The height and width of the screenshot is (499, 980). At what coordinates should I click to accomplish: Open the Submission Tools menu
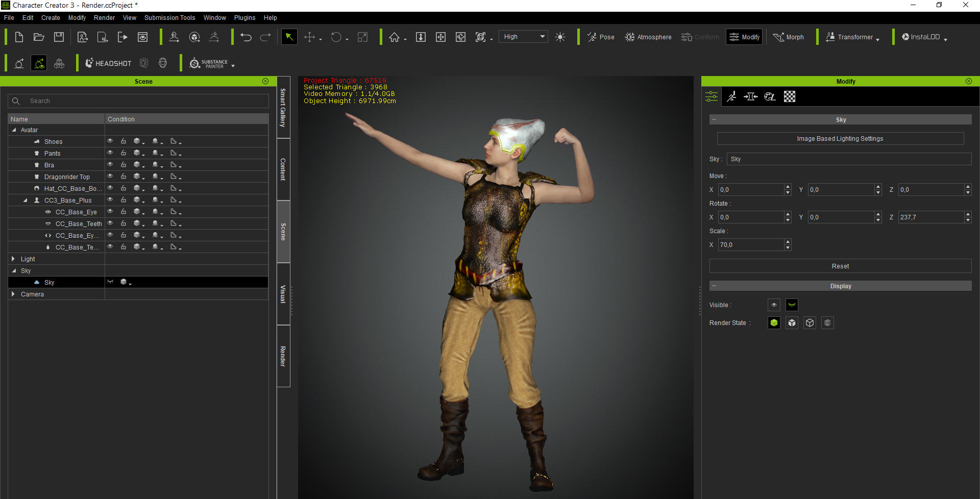point(169,17)
